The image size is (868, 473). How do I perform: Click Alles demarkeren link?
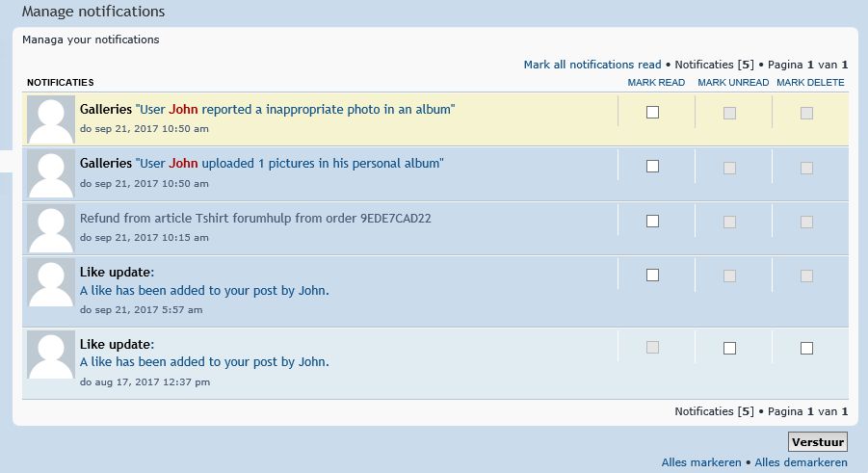click(x=801, y=462)
